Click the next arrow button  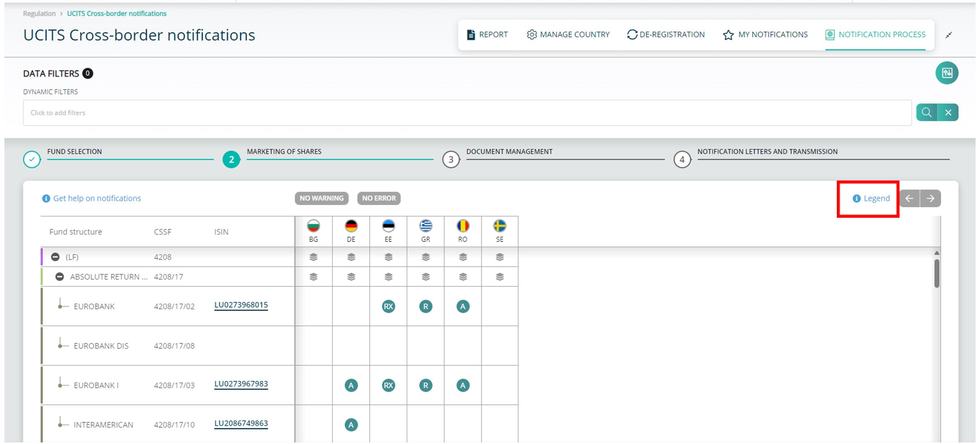coord(931,198)
